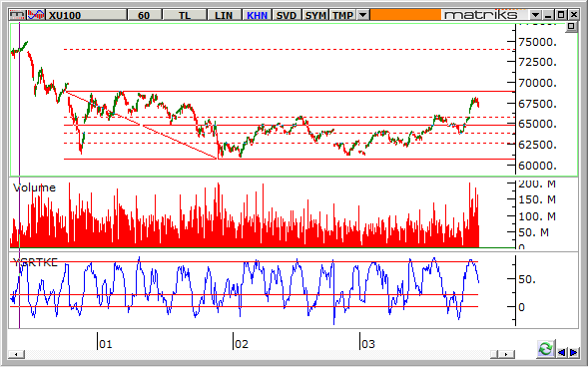Open the dropdown arrow beside the matriks logo
The width and height of the screenshot is (588, 367).
[535, 15]
